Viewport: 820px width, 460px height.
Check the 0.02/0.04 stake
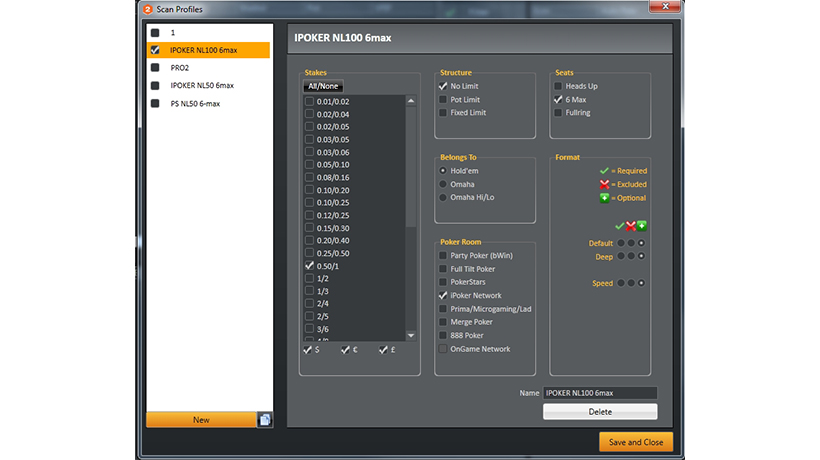pos(310,114)
